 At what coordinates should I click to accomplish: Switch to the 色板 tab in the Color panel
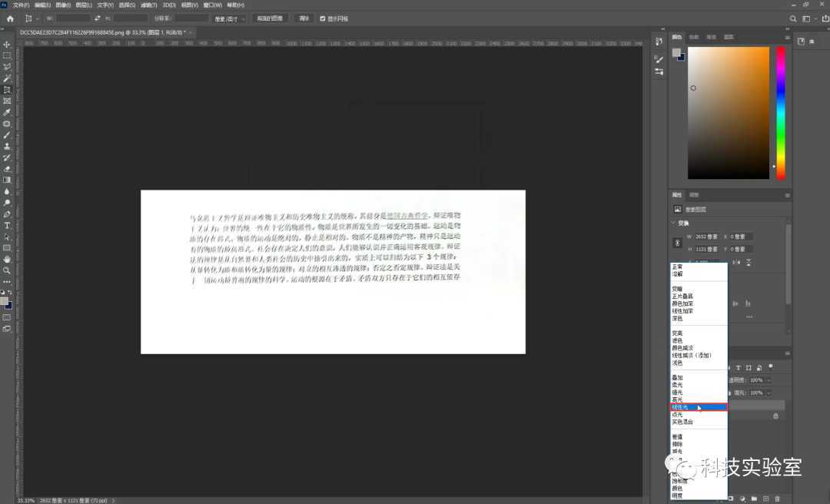(x=695, y=37)
